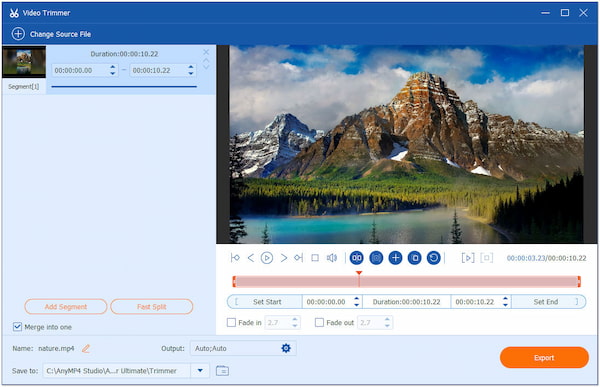The width and height of the screenshot is (600, 387).
Task: Click the left trim handle on timeline
Action: click(x=234, y=282)
